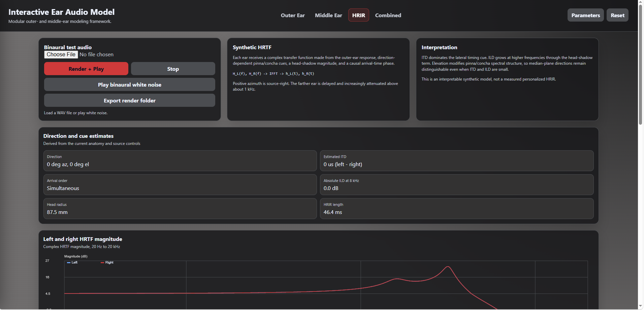Choose a WAV file to load
This screenshot has height=310, width=644.
pyautogui.click(x=61, y=55)
